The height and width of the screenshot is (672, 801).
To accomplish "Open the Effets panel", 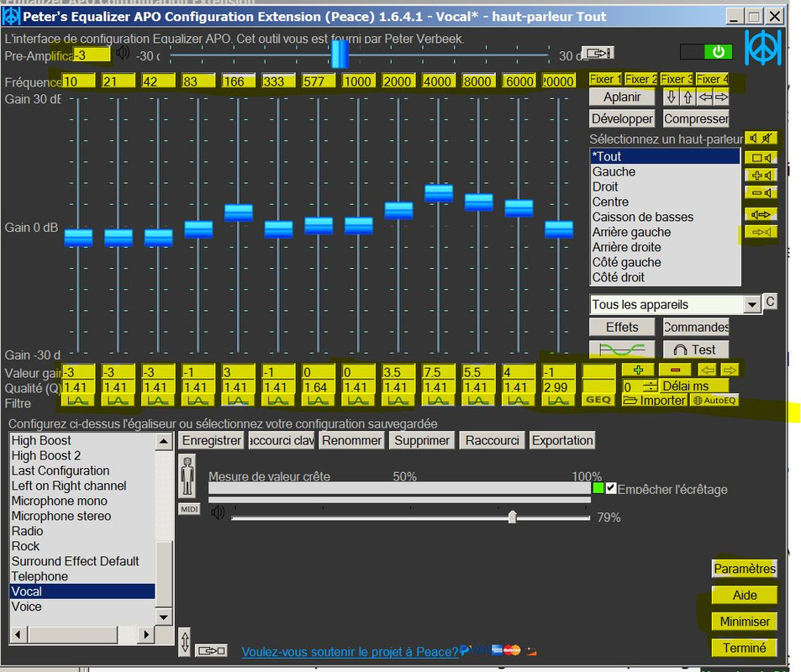I will pos(622,328).
